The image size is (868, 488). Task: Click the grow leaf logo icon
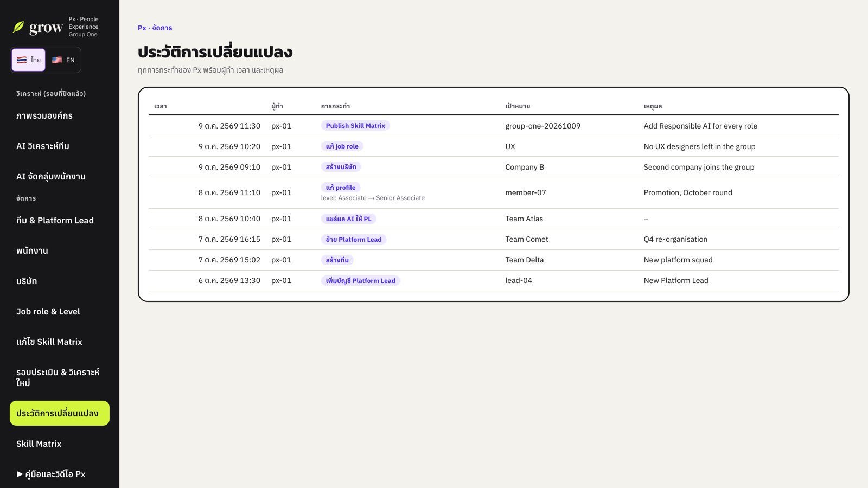[18, 27]
